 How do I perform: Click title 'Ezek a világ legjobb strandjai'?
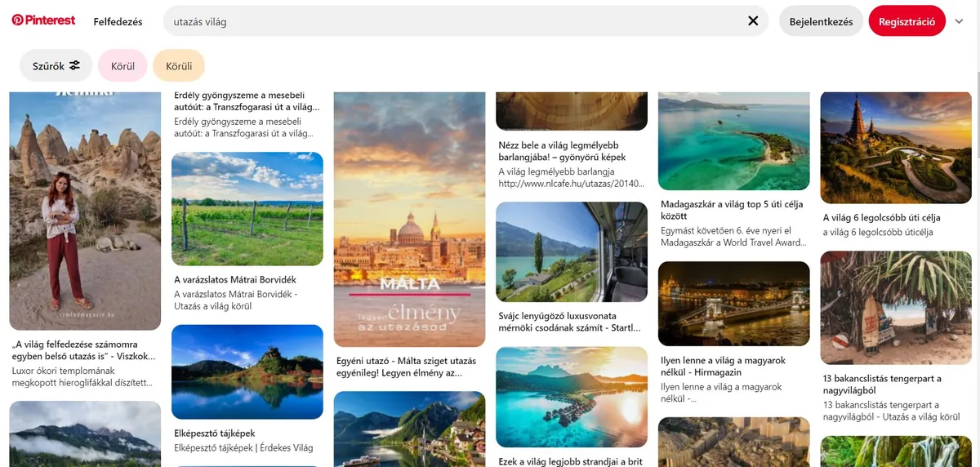coord(571,461)
